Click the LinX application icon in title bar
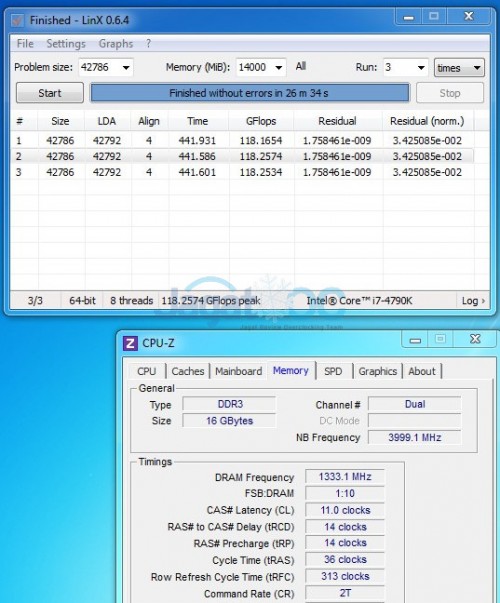This screenshot has height=603, width=500. (x=17, y=20)
